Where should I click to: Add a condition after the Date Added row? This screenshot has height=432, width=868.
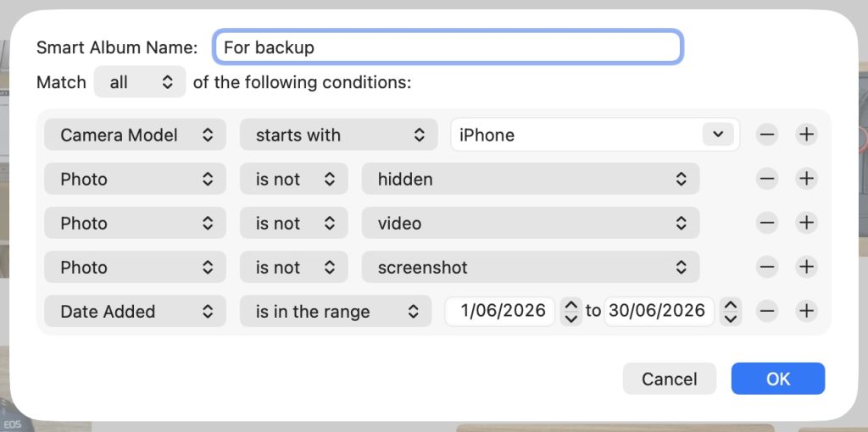(807, 311)
